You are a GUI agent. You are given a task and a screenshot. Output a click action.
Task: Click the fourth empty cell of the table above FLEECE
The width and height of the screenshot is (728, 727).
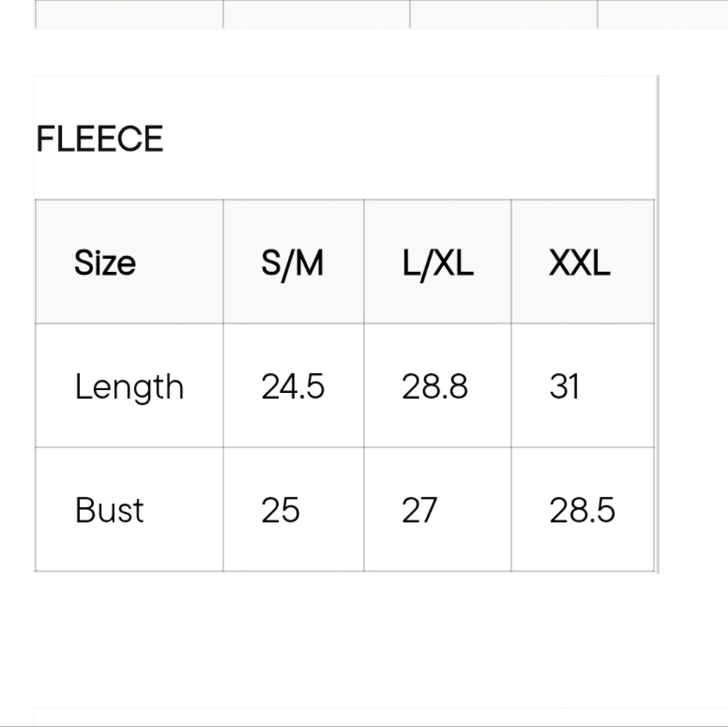(663, 14)
